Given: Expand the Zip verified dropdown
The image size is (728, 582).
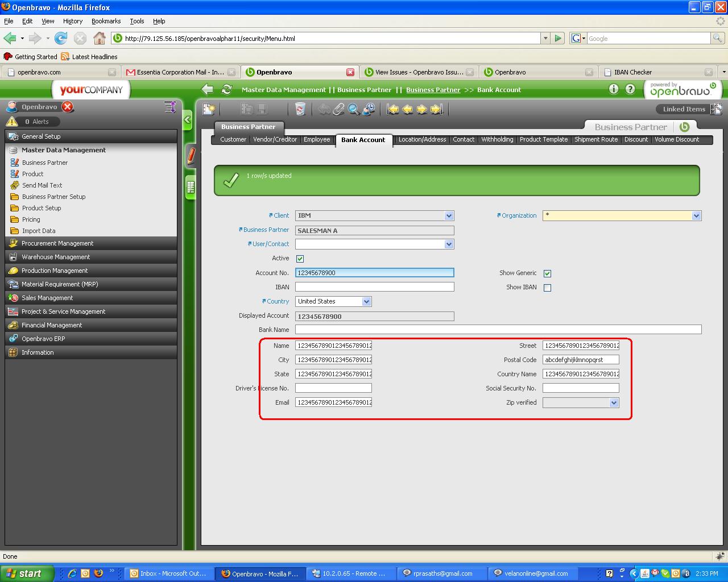Looking at the screenshot, I should click(613, 403).
